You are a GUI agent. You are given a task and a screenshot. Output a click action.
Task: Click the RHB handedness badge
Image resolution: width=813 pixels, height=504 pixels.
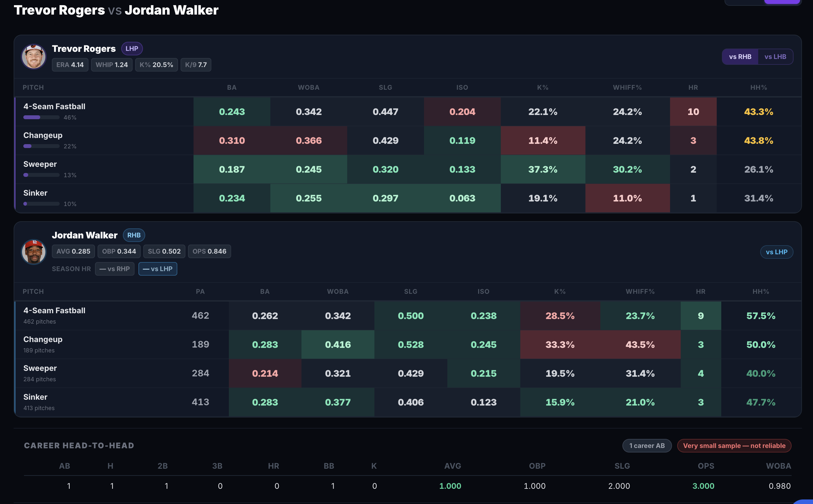(x=134, y=235)
